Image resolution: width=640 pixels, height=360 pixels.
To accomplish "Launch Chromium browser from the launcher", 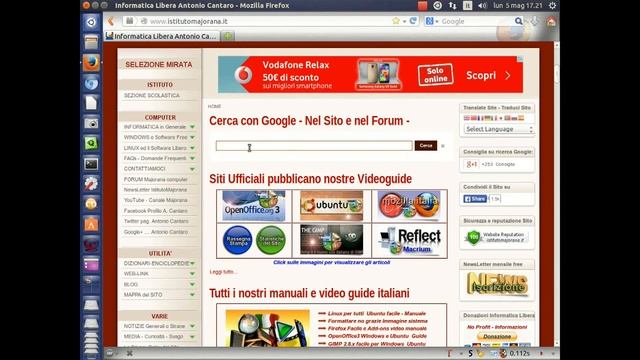I will tap(91, 83).
